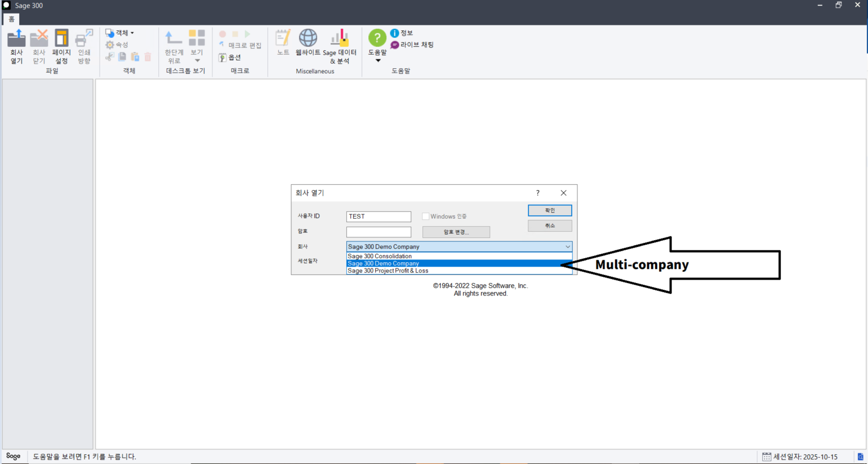Viewport: 868px width, 464px height.
Task: Click the macro record red circle icon
Action: tap(222, 34)
